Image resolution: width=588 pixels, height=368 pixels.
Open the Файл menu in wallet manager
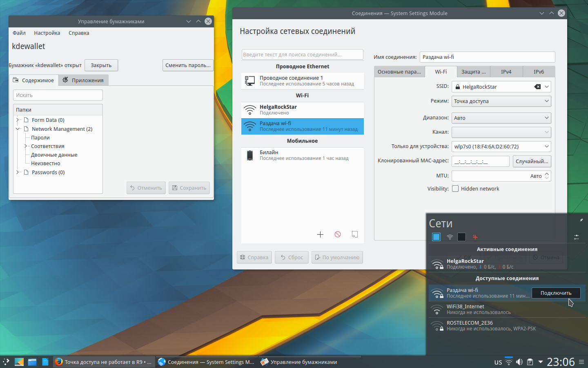point(19,33)
